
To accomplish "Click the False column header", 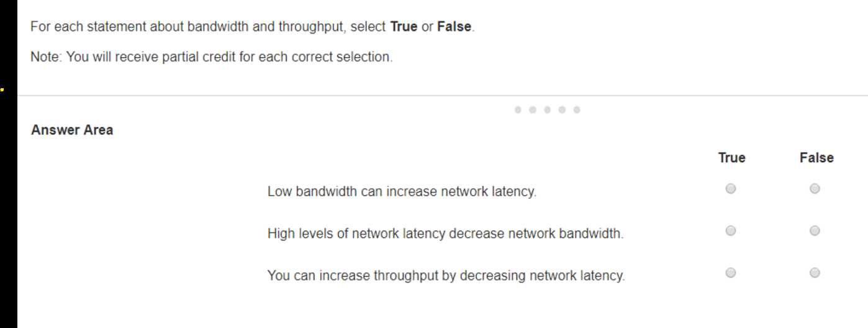I will coord(816,158).
